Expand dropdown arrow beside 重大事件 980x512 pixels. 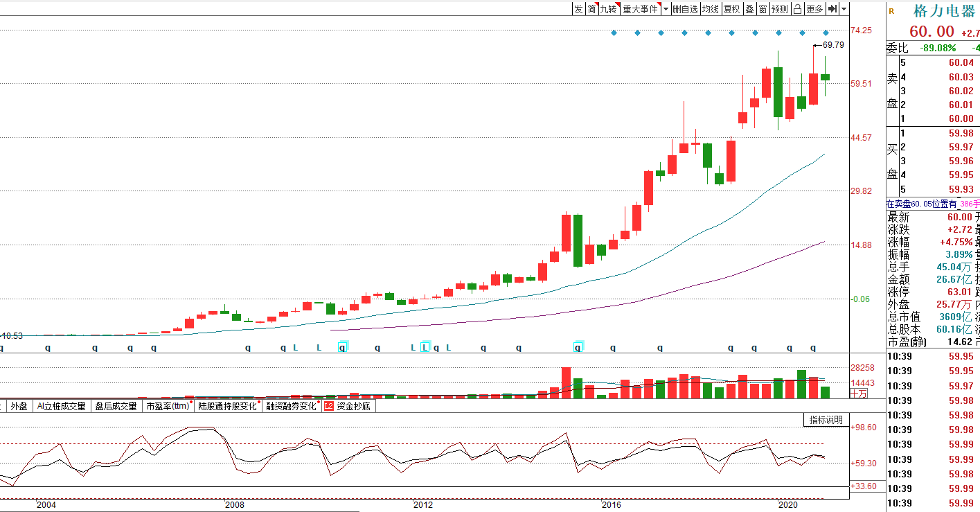click(666, 9)
